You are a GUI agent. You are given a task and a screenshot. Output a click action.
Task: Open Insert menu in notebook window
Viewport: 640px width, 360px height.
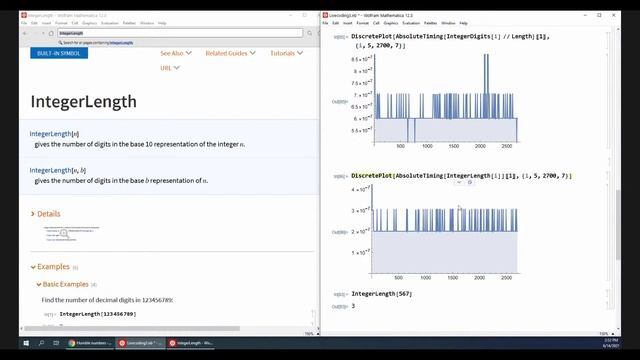point(347,23)
